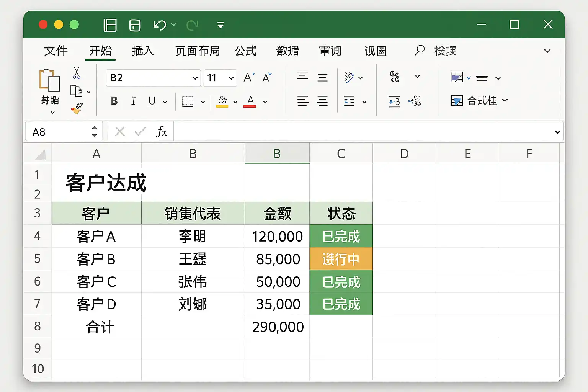This screenshot has height=392, width=588.
Task: Click the fx insert function icon
Action: [162, 132]
